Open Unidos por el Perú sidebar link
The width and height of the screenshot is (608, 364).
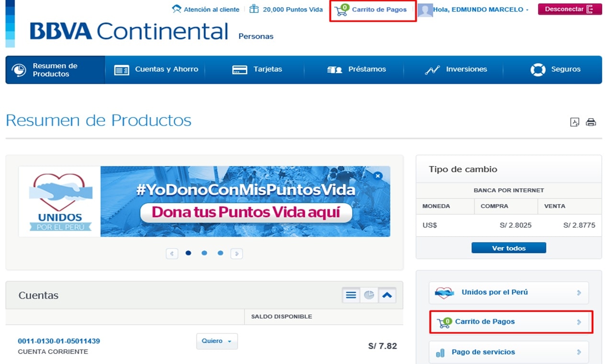click(508, 292)
